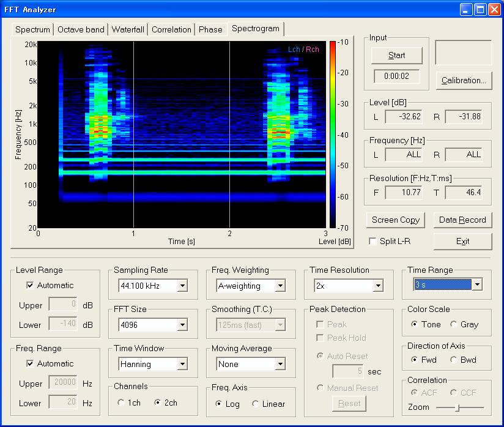The image size is (504, 427).
Task: Click the disabled peak Reset button
Action: point(349,403)
